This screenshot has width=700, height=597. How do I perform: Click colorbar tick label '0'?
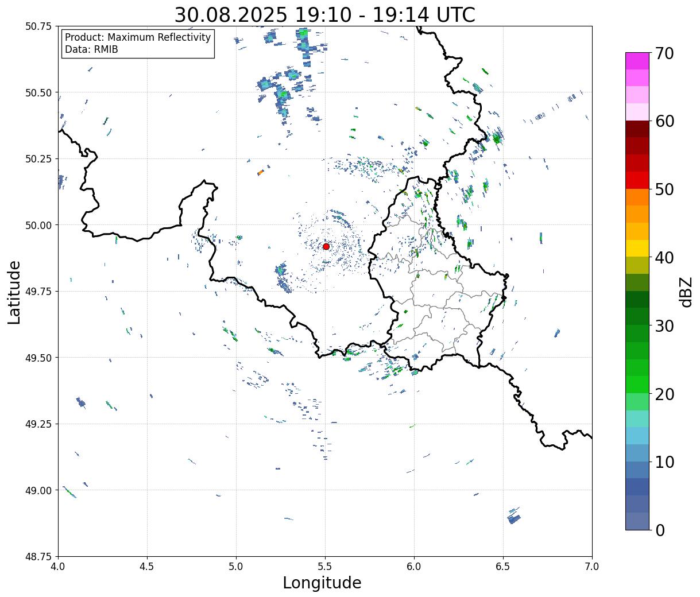coord(659,530)
